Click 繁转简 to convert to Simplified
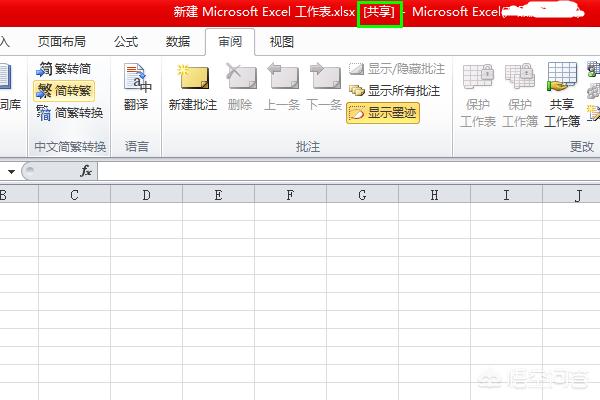The width and height of the screenshot is (600, 400). [x=64, y=69]
